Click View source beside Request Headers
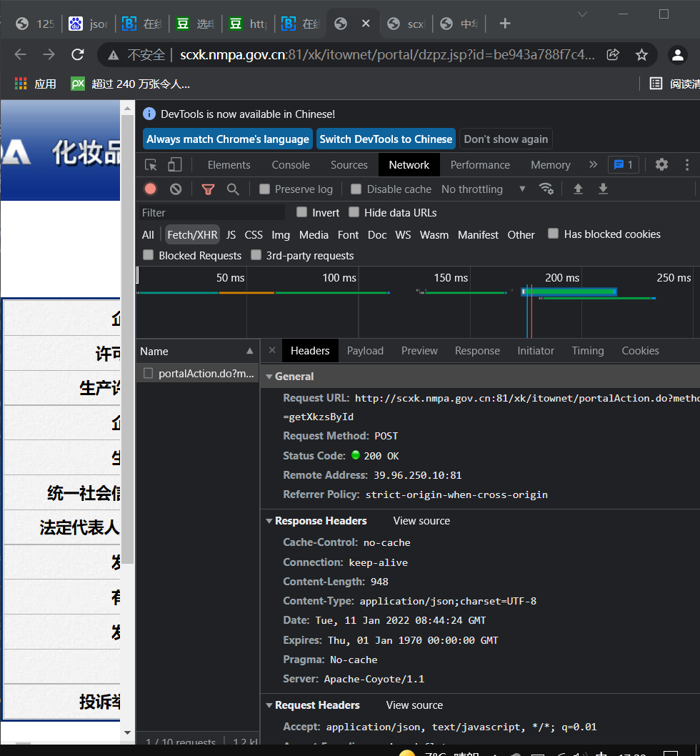Screen dimensions: 700x756 coord(414,705)
